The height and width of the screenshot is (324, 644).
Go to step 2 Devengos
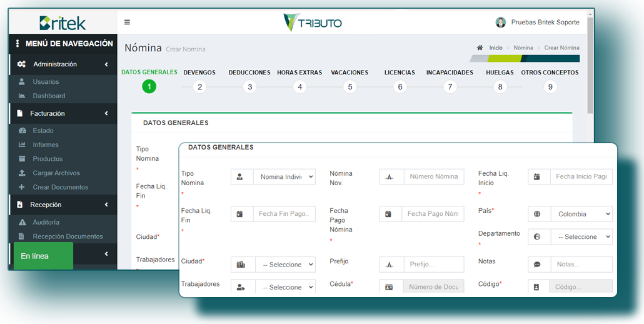[x=199, y=87]
